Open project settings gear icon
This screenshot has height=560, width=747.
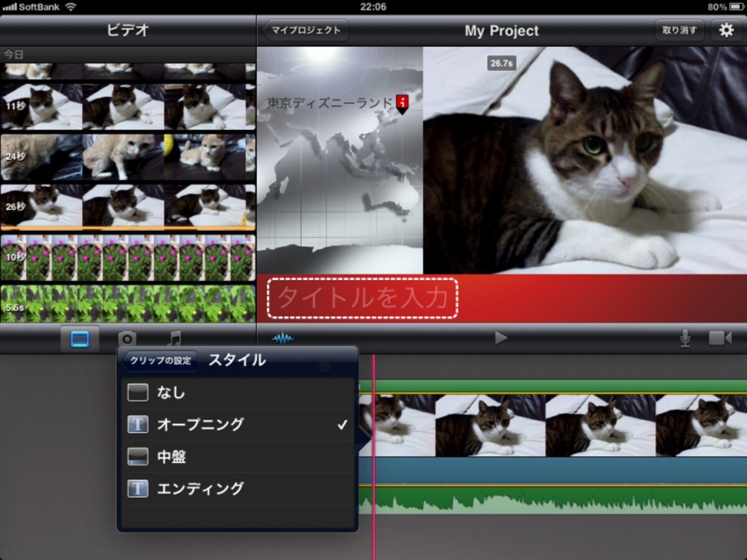726,30
